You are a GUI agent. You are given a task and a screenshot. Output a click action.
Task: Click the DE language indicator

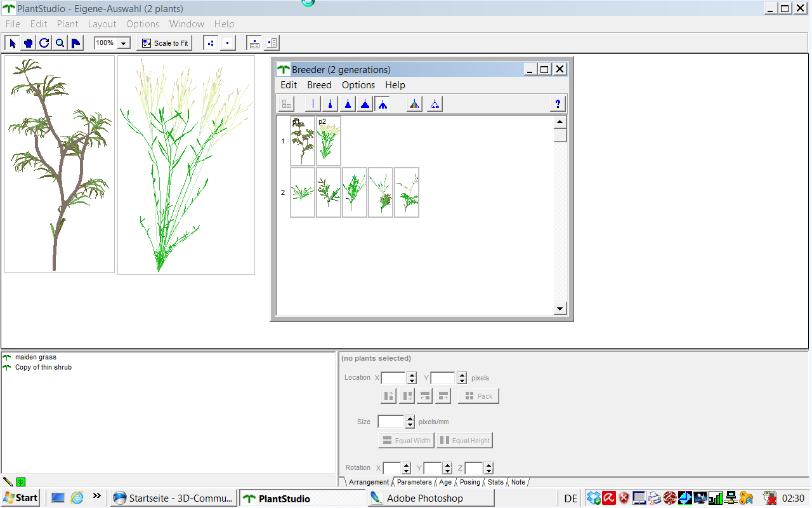point(571,498)
